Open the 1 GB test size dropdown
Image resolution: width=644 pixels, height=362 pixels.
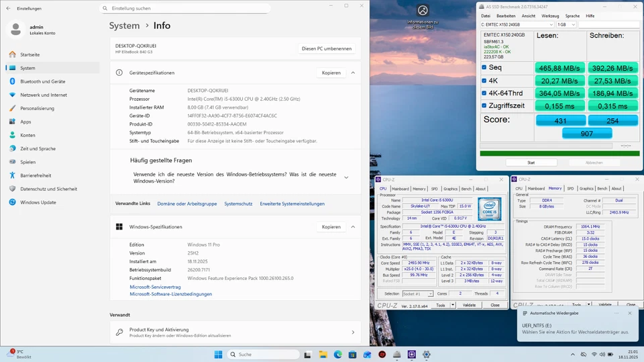(566, 25)
